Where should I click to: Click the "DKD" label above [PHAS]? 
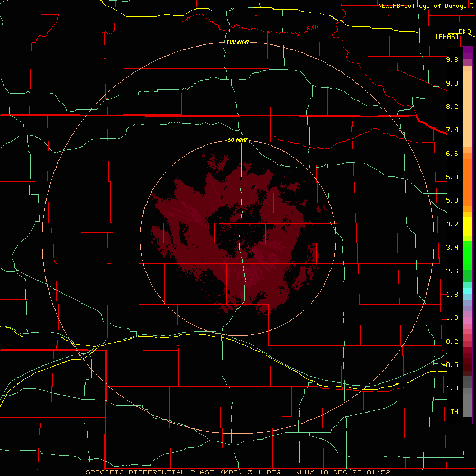click(x=465, y=31)
